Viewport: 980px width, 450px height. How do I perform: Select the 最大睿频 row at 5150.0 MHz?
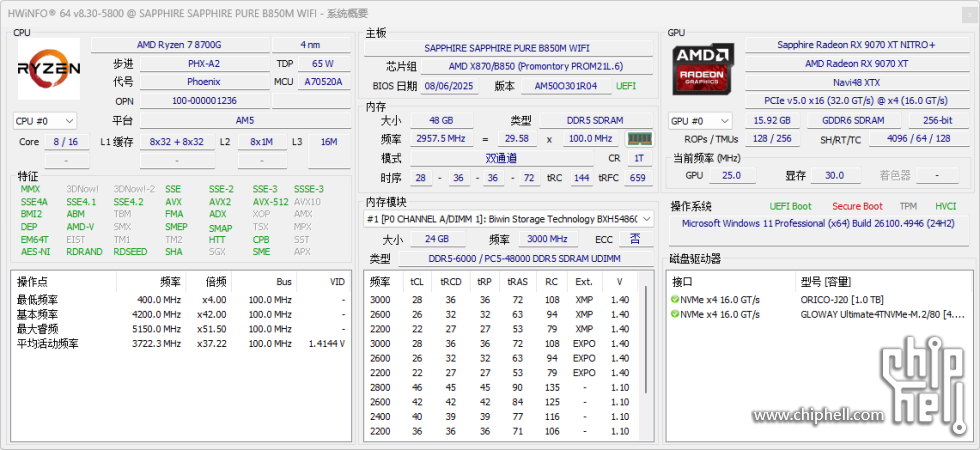point(181,329)
